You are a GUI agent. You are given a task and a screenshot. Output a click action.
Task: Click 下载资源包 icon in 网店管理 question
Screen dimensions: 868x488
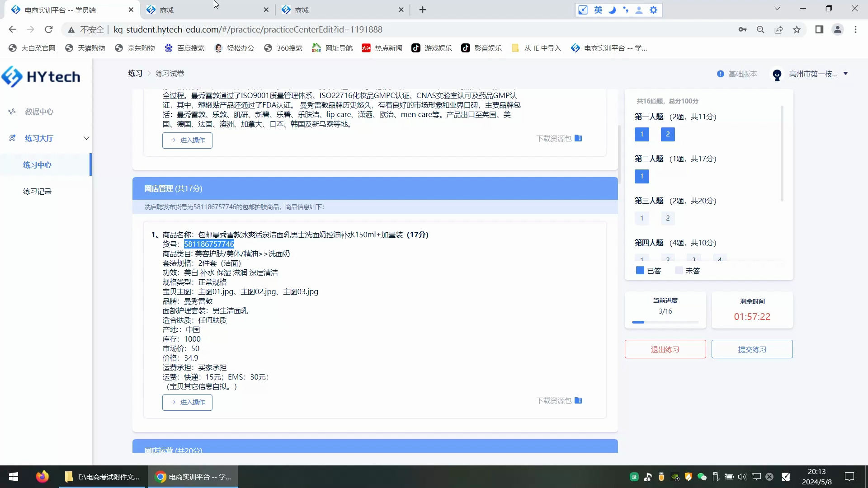(x=578, y=401)
